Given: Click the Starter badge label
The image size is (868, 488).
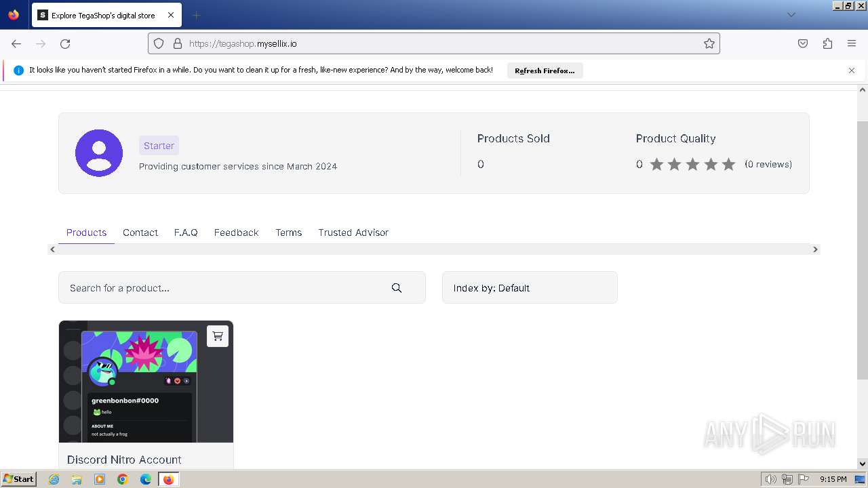Looking at the screenshot, I should coord(159,146).
